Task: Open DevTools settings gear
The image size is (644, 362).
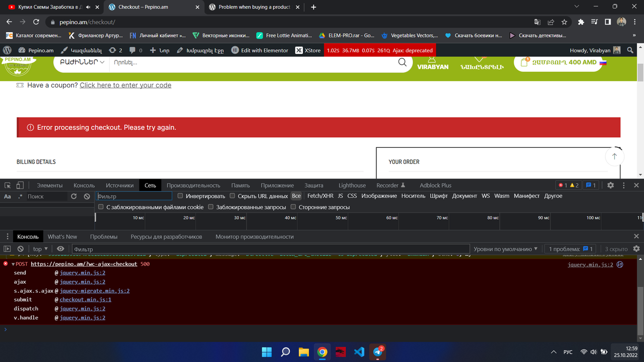Action: [610, 185]
